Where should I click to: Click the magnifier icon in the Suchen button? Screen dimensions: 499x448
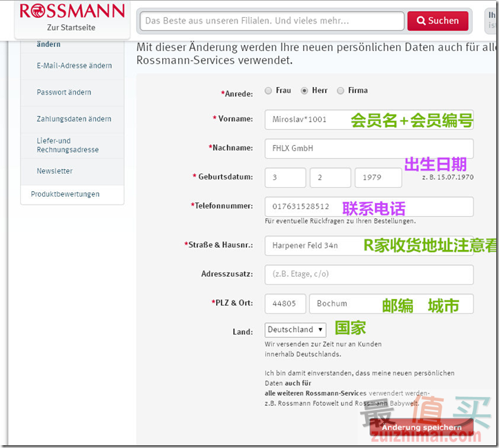[421, 21]
